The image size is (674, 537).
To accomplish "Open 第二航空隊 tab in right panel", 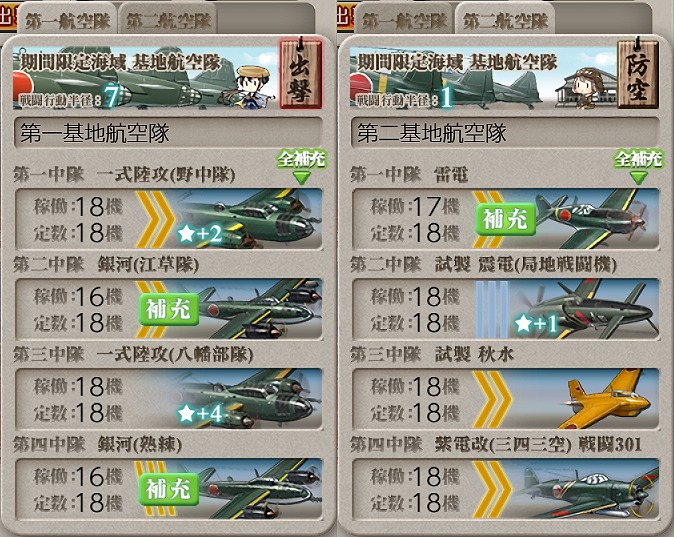I will point(506,20).
